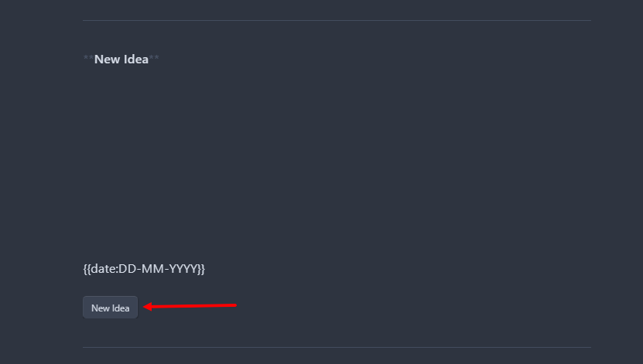Viewport: 643px width, 364px height.
Task: Click the New Idea button
Action: pos(110,308)
